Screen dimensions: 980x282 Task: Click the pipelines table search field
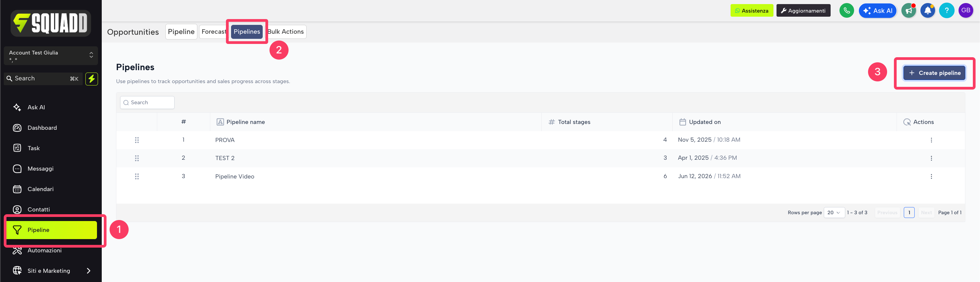tap(147, 103)
